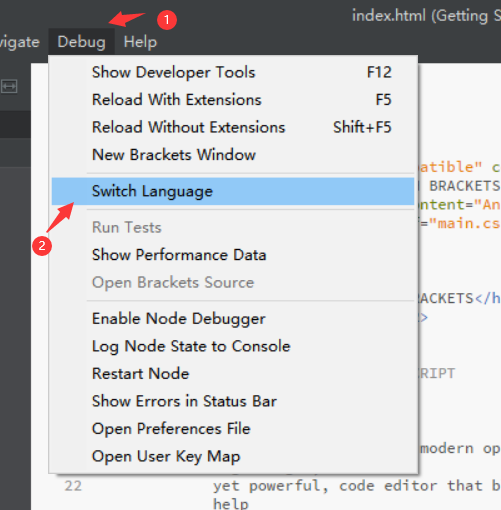501x510 pixels.
Task: Click Run Tests menu item
Action: click(233, 228)
